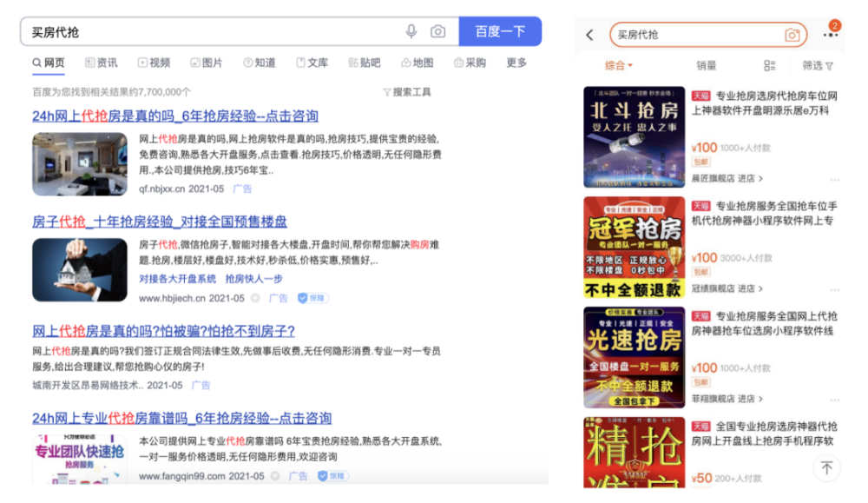Click the microphone voice search icon

(411, 31)
